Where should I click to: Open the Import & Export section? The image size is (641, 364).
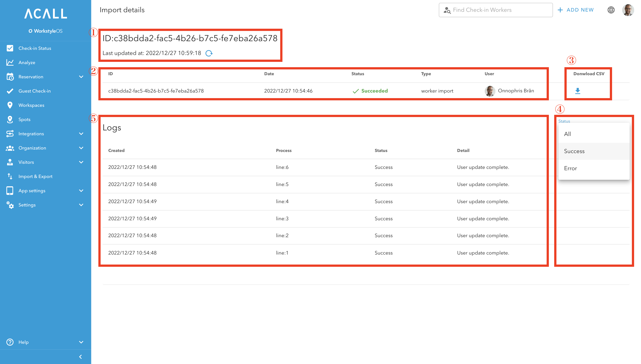click(x=36, y=176)
